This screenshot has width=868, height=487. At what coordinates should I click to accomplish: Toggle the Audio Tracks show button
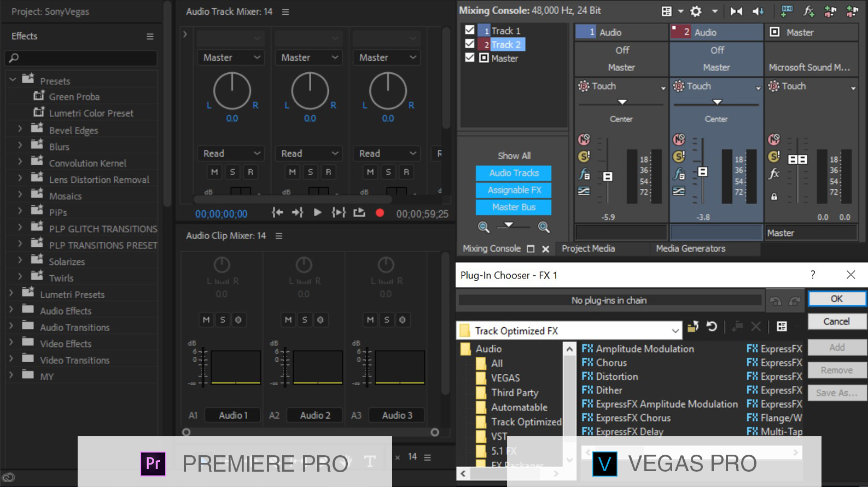pos(514,173)
